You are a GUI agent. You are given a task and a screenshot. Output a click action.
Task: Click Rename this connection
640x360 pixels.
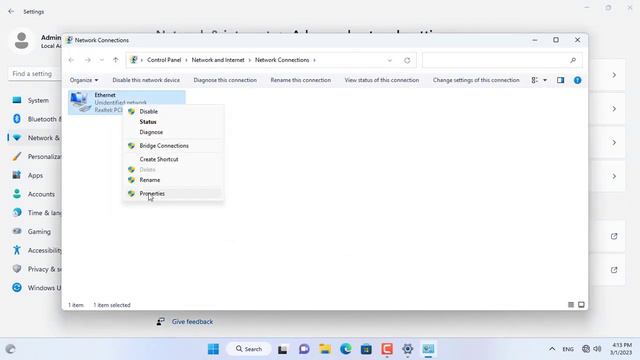(300, 80)
